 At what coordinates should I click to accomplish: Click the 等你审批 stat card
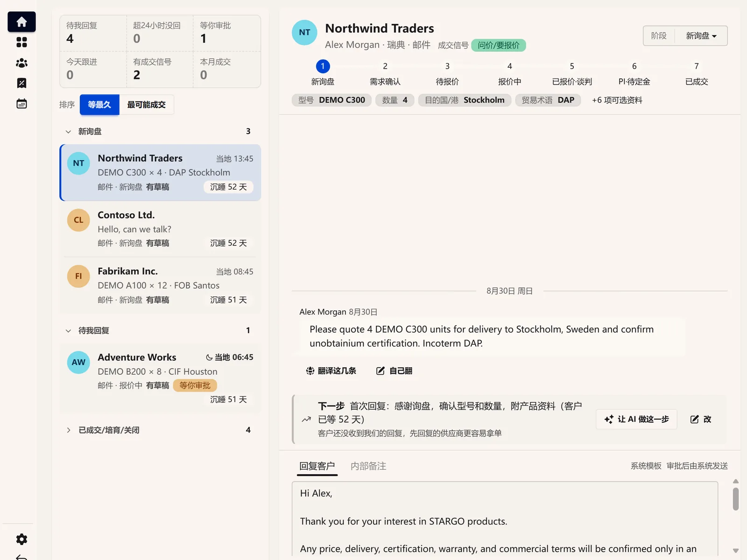227,33
